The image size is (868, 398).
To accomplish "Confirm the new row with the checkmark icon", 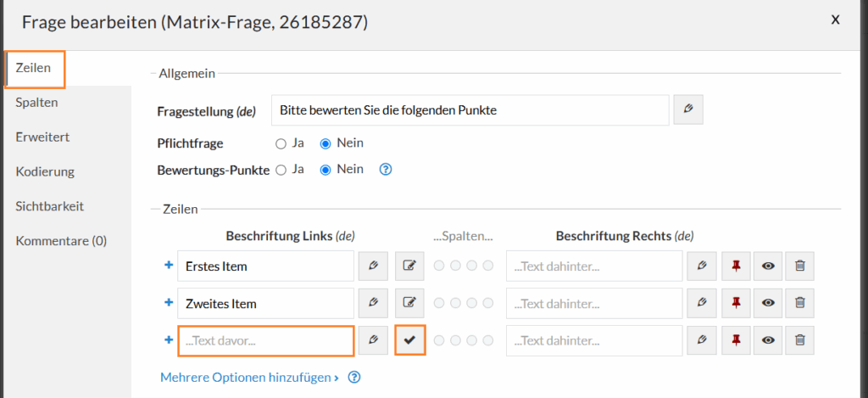I will tap(410, 340).
